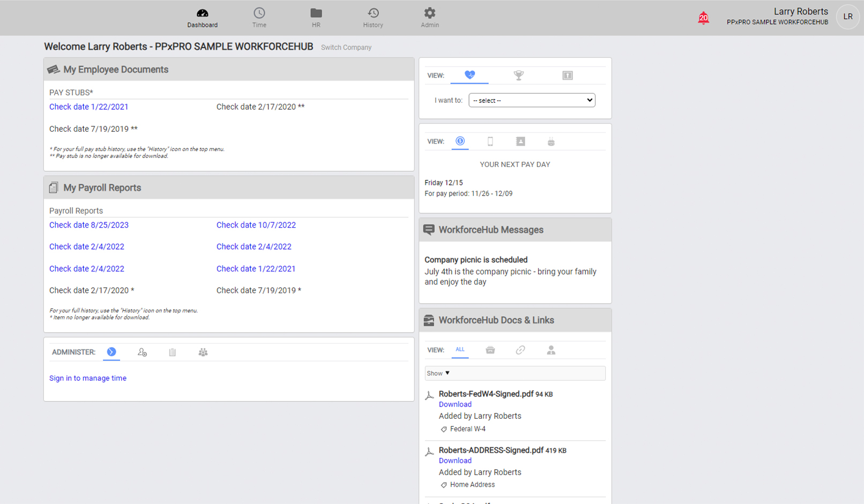Open payroll report check date 10/7/2022
864x504 pixels.
tap(256, 225)
